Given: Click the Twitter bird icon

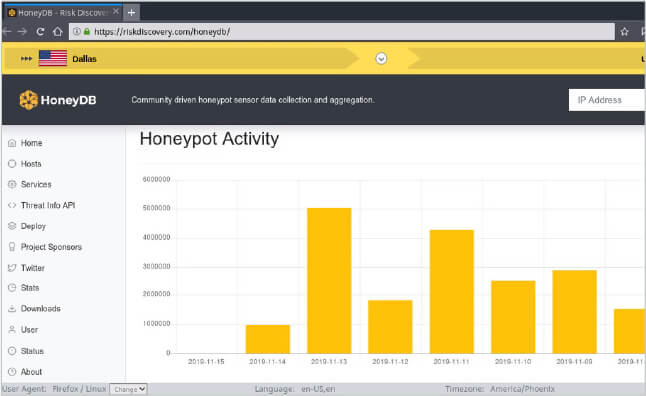Looking at the screenshot, I should pos(12,268).
